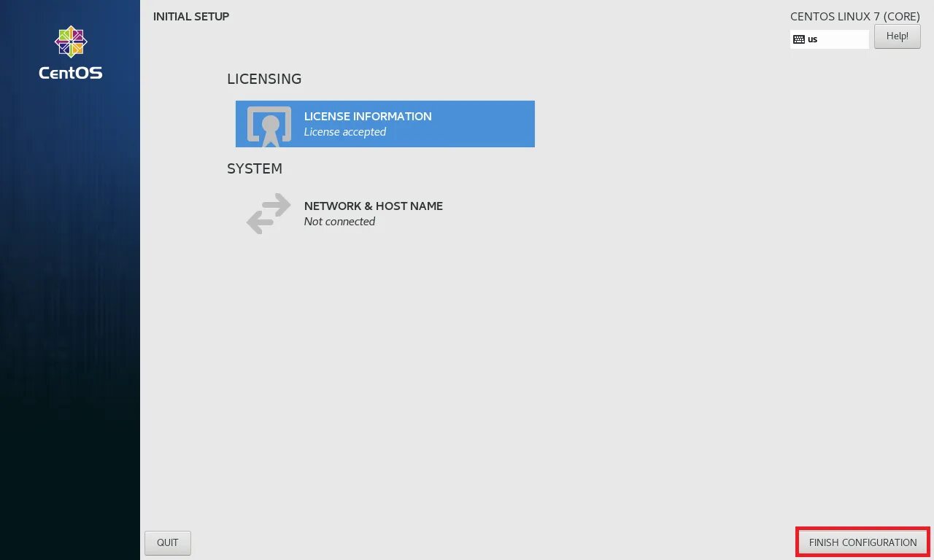Click the CentOS wordmark text in sidebar
This screenshot has height=560, width=934.
(x=71, y=73)
